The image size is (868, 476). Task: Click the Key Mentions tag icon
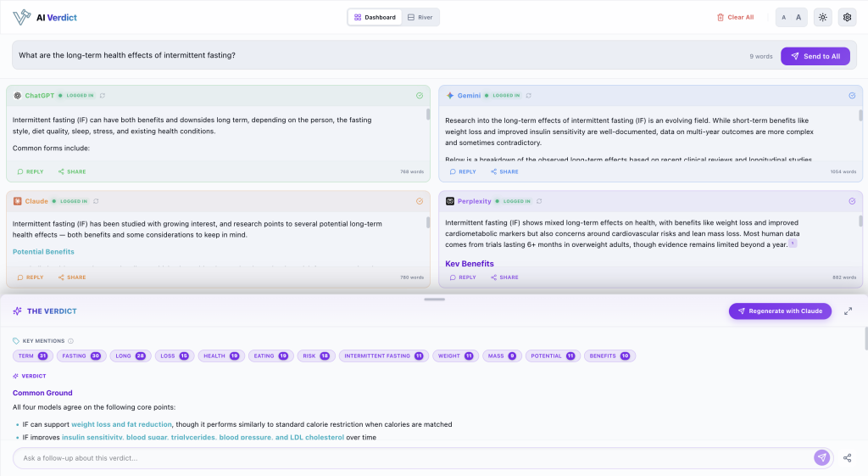pyautogui.click(x=16, y=341)
